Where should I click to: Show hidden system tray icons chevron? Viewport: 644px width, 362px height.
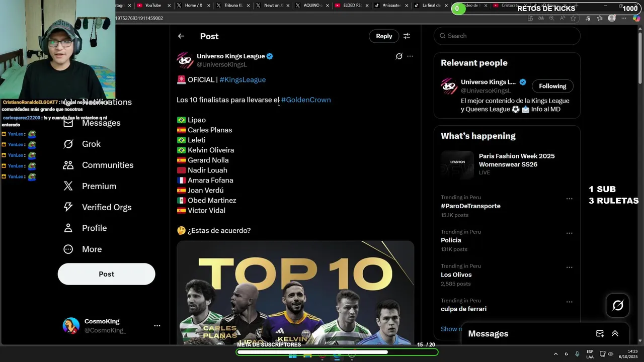pyautogui.click(x=555, y=354)
